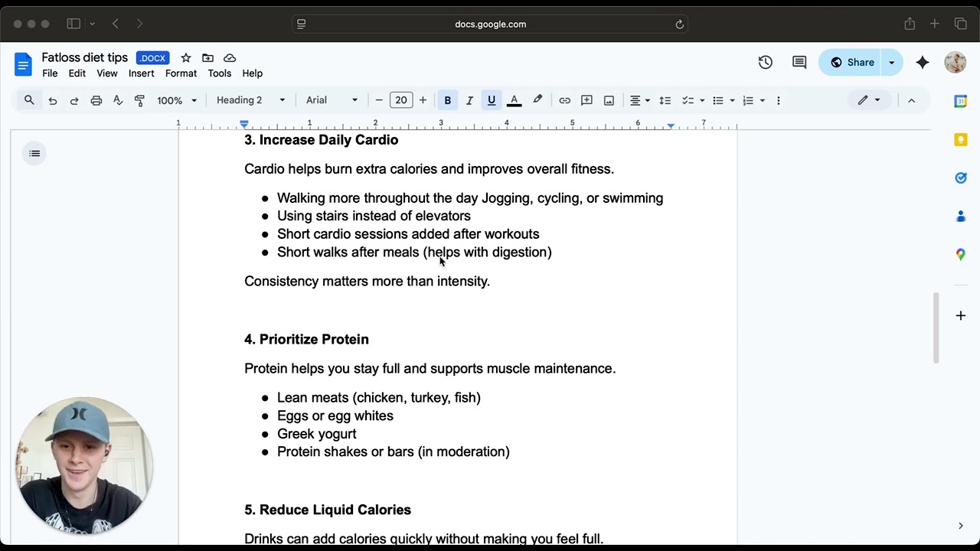Toggle the numbered list button

[x=748, y=100]
